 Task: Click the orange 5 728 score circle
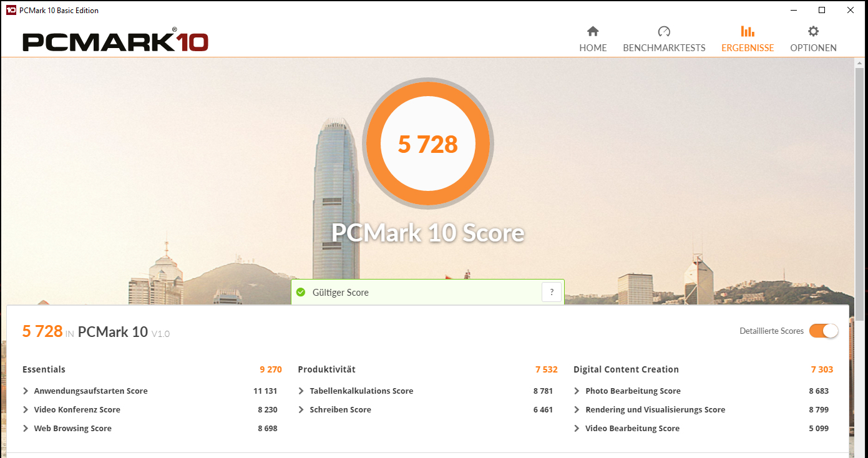tap(428, 144)
